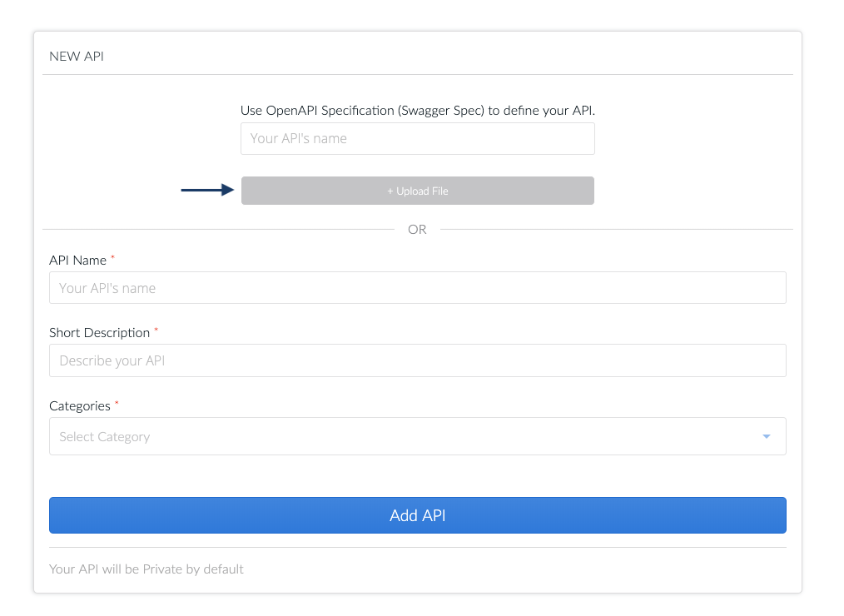Focus the OpenAPI spec API name field
844x616 pixels.
click(417, 138)
